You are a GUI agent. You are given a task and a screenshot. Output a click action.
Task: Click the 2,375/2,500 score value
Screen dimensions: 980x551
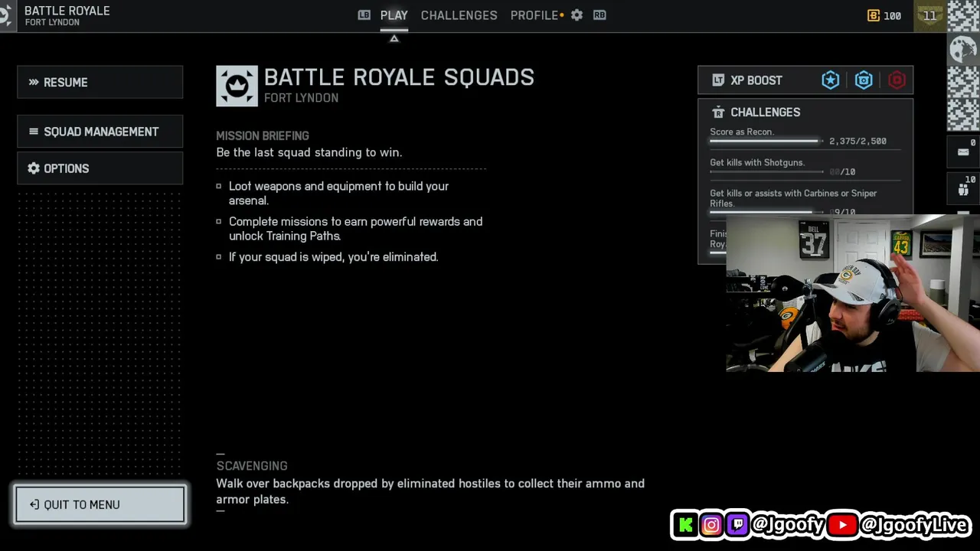coord(857,141)
